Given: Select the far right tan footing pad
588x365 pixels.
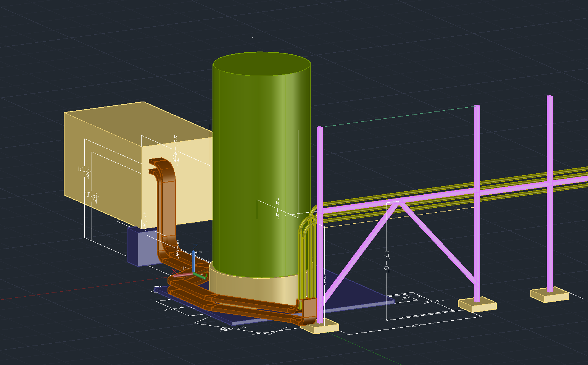Looking at the screenshot, I should tap(549, 295).
